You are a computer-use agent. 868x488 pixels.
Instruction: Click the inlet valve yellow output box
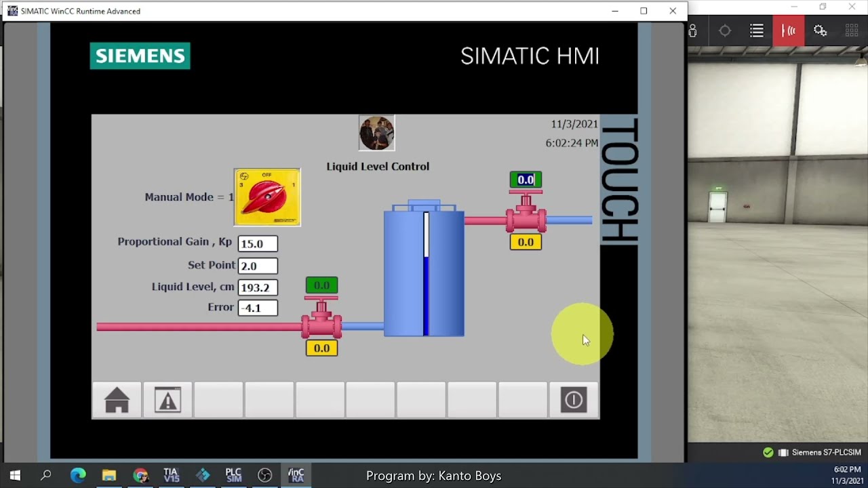coord(321,348)
